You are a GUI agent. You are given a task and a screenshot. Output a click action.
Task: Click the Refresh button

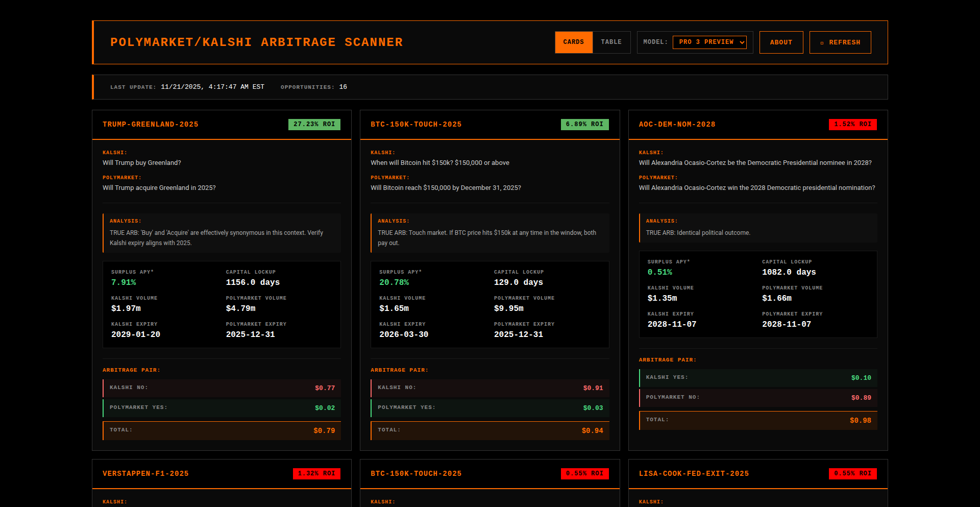click(840, 42)
